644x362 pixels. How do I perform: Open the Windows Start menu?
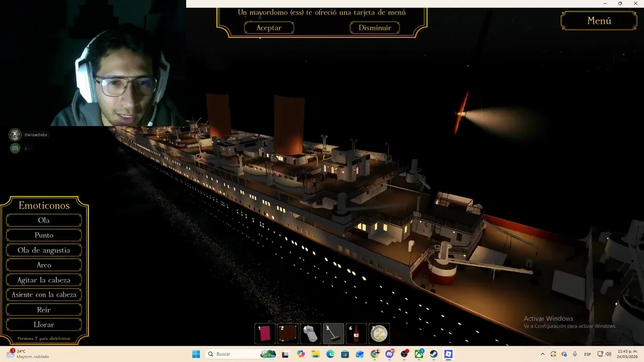[x=196, y=354]
